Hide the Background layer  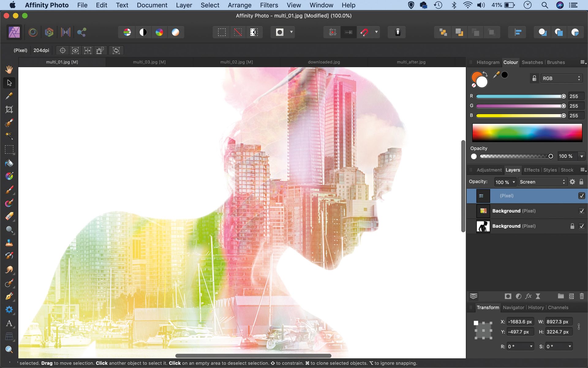tap(582, 211)
